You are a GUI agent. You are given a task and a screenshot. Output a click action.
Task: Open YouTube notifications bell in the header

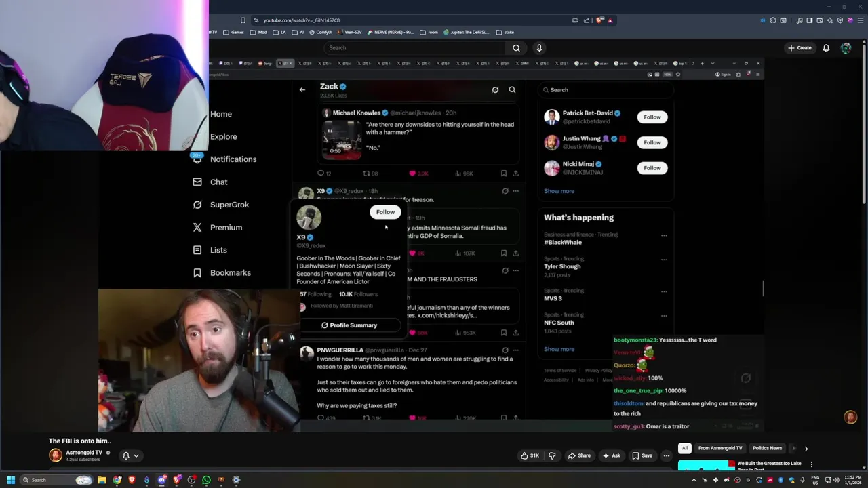826,48
